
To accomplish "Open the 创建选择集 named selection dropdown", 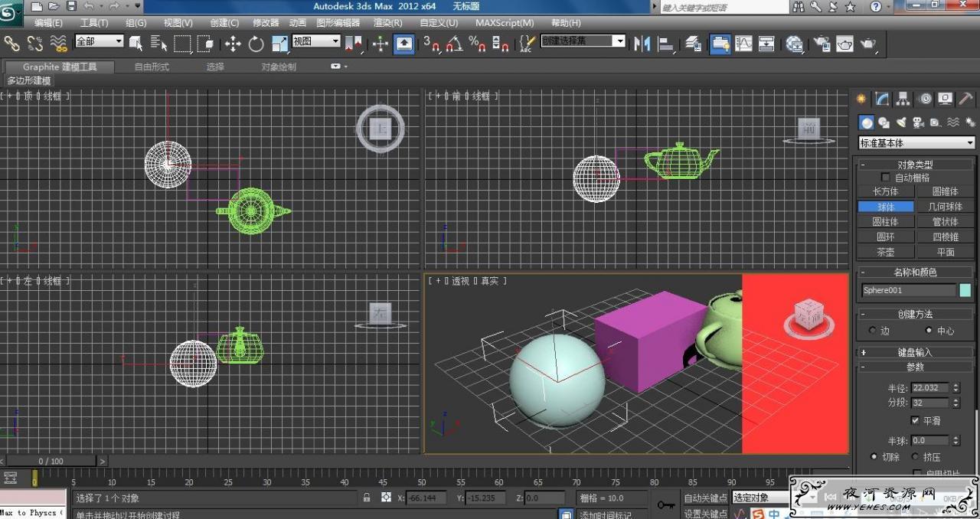I will [x=583, y=41].
